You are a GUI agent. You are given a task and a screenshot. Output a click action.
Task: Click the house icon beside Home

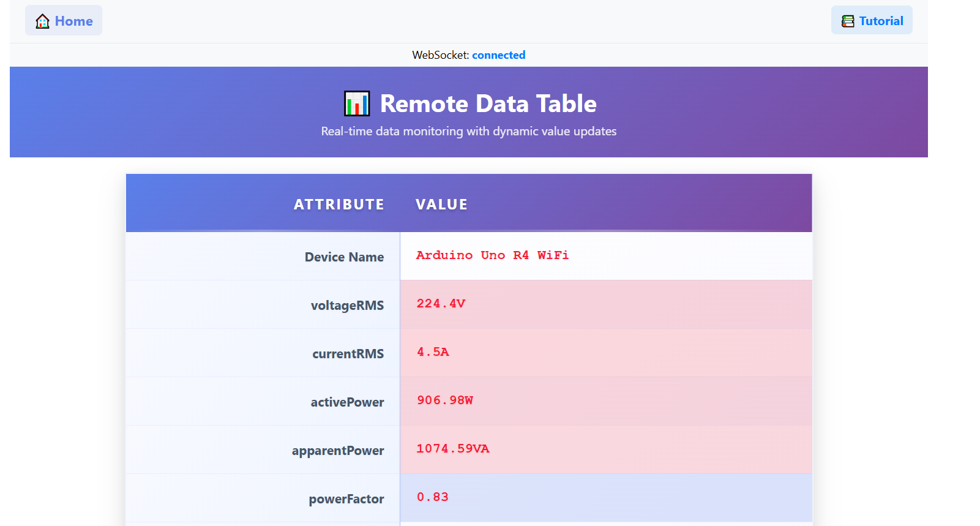coord(42,21)
